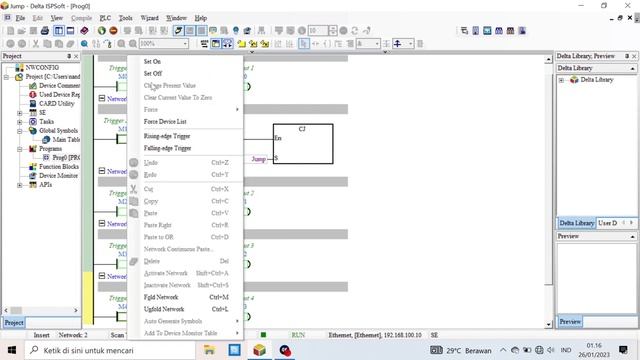This screenshot has width=640, height=360.
Task: Click the Cut scissors icon in toolbar
Action: (36, 44)
